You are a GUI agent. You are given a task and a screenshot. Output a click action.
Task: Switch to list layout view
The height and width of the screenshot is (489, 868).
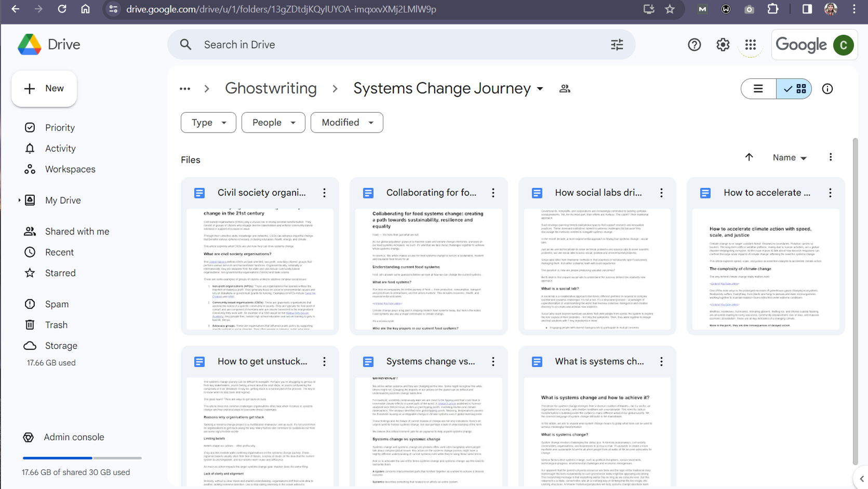pyautogui.click(x=758, y=89)
